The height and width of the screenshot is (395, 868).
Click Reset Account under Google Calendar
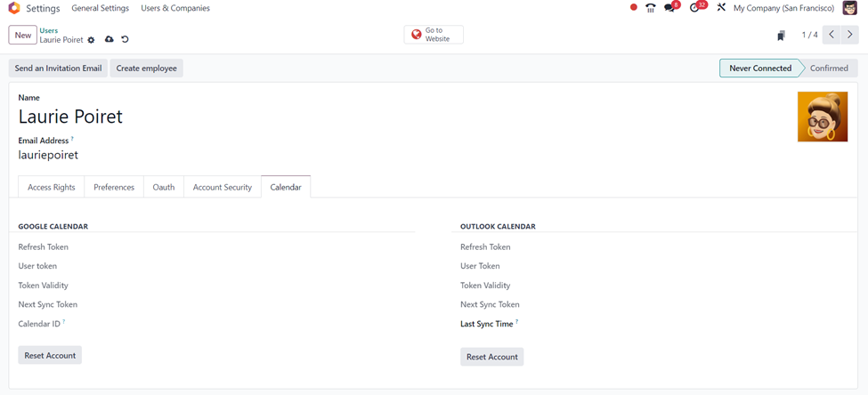tap(50, 356)
